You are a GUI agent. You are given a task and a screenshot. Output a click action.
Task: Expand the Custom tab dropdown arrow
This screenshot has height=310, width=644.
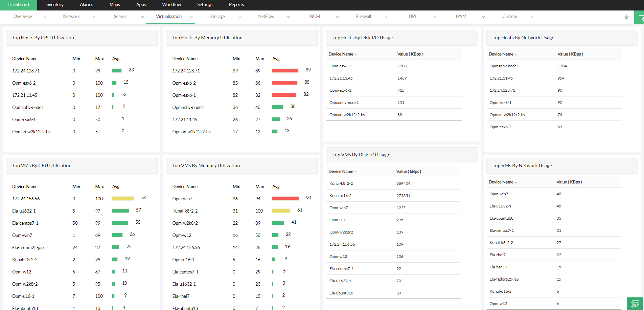tap(532, 17)
